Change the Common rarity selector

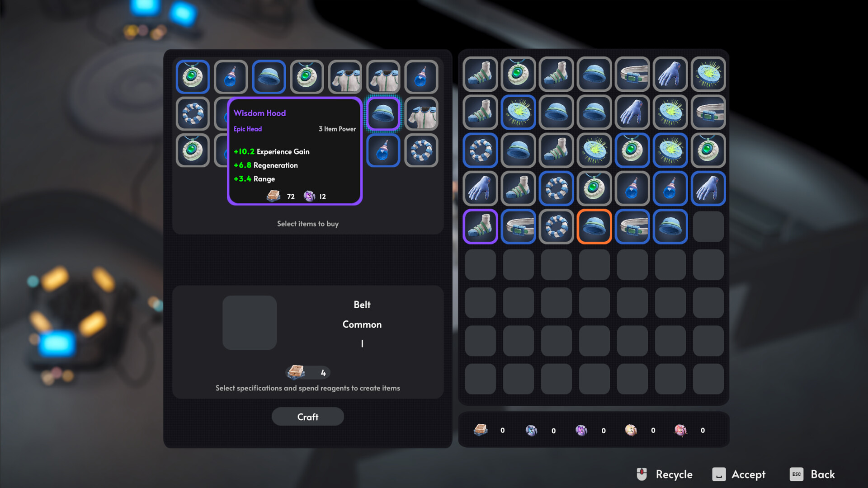(362, 324)
